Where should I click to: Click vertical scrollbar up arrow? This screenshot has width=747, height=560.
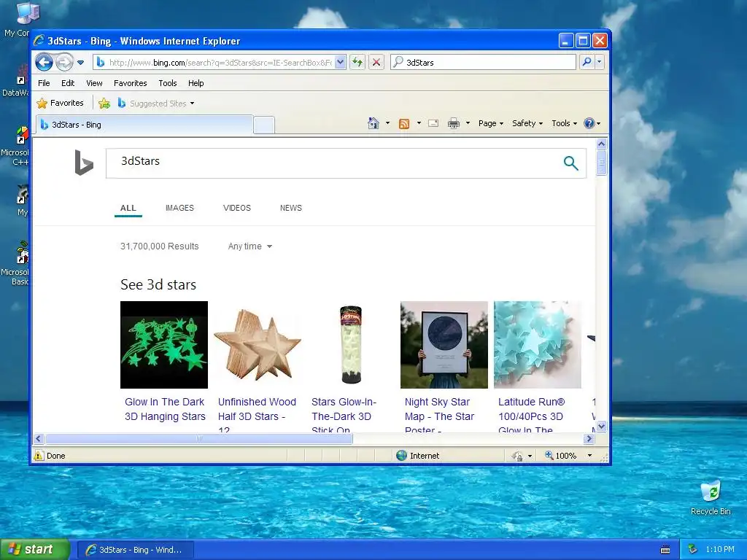click(x=601, y=144)
